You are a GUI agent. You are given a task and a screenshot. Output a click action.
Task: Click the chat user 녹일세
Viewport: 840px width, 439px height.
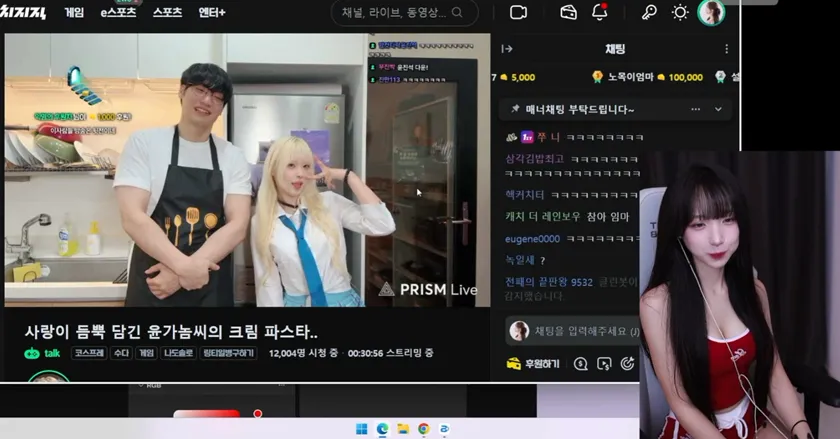[x=520, y=261]
